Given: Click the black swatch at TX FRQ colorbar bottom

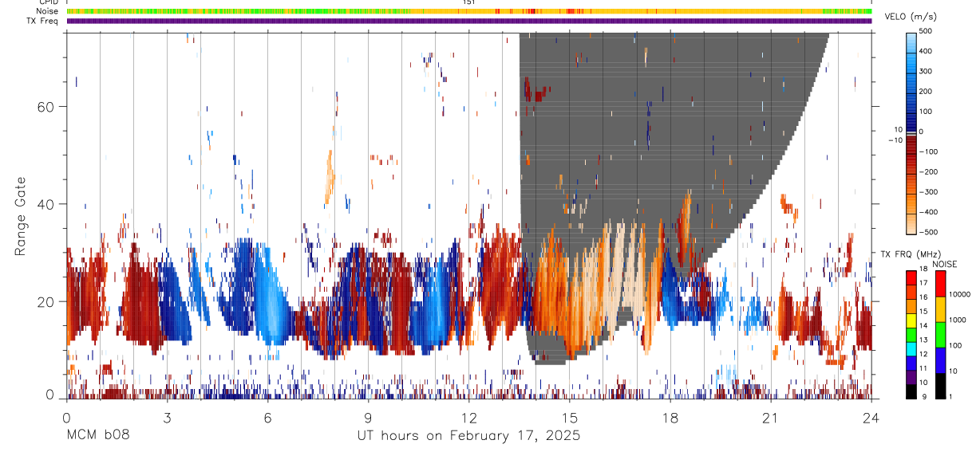Looking at the screenshot, I should [x=911, y=391].
